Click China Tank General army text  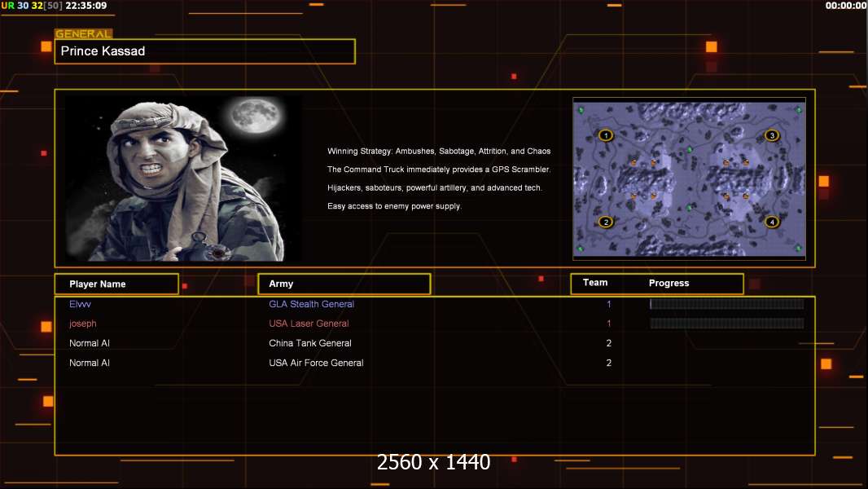pos(310,343)
